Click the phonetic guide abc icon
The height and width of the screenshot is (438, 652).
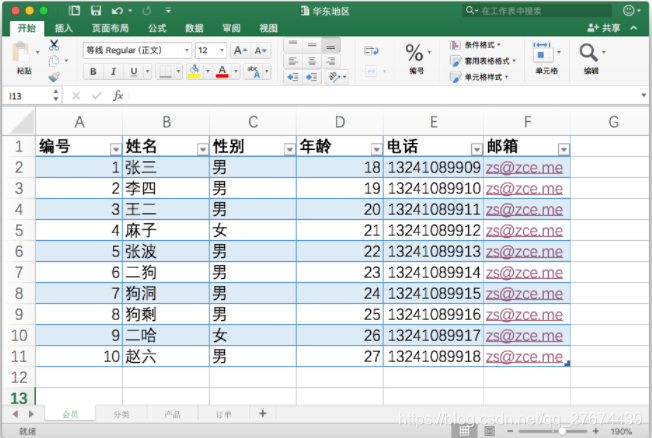pos(254,72)
